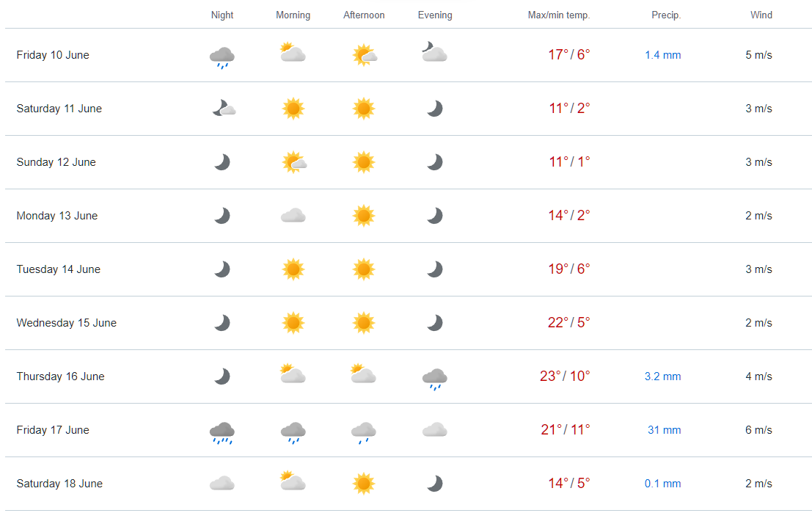Click Friday 17 June afternoon light rain icon

(x=364, y=433)
